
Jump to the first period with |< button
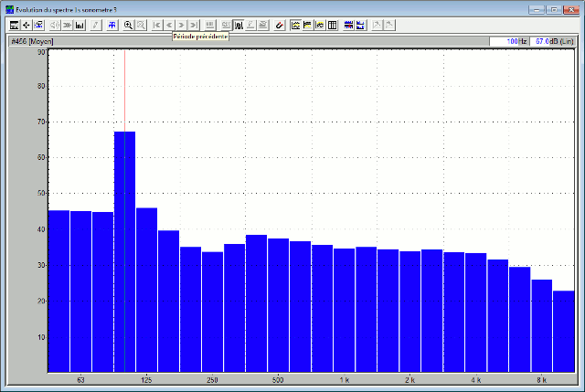[x=156, y=25]
